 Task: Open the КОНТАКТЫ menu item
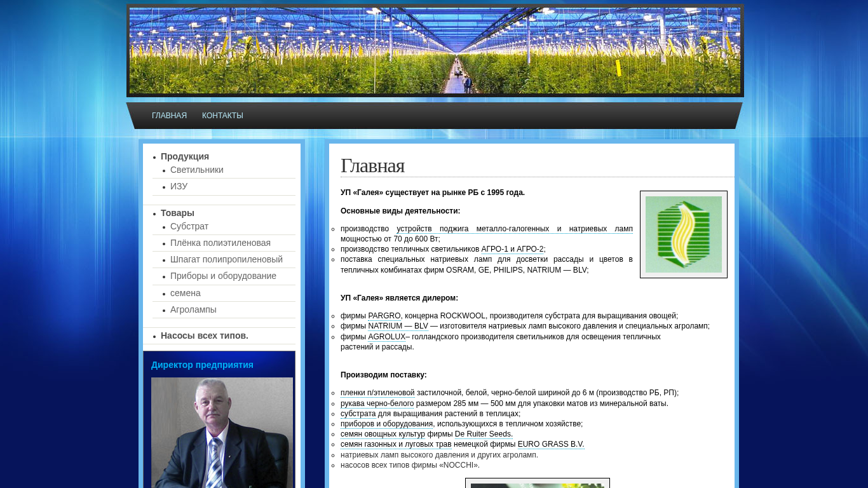tap(222, 116)
